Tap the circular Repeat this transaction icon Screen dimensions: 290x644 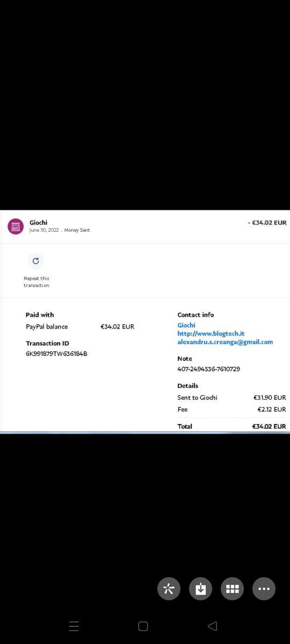click(35, 261)
